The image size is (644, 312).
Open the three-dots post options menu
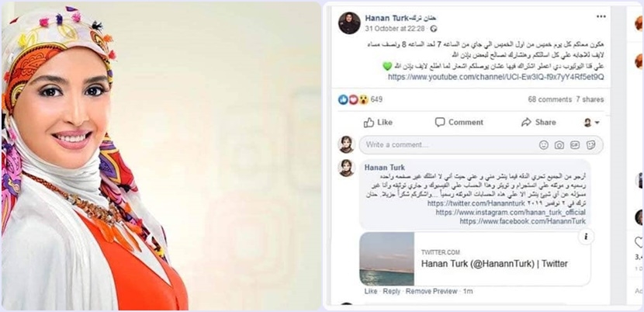(601, 16)
